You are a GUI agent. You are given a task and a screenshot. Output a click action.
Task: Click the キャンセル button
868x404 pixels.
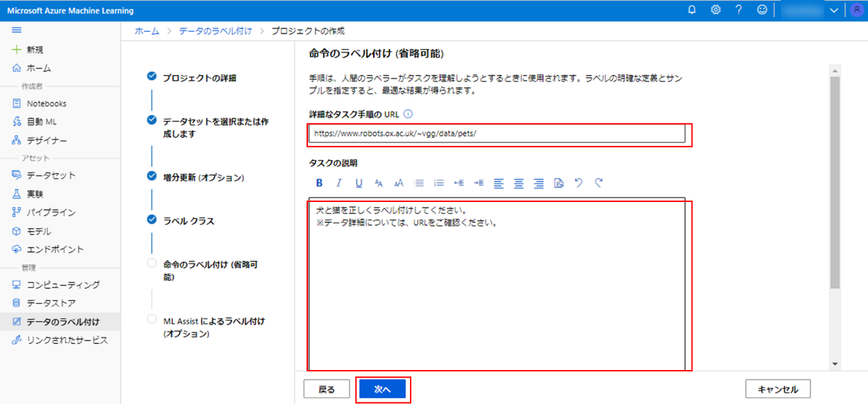(x=778, y=389)
